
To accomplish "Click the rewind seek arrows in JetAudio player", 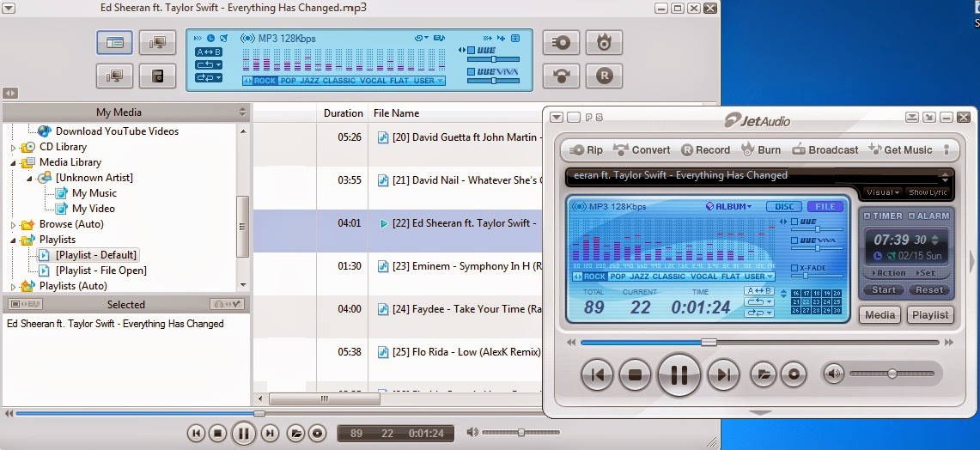I will point(571,343).
